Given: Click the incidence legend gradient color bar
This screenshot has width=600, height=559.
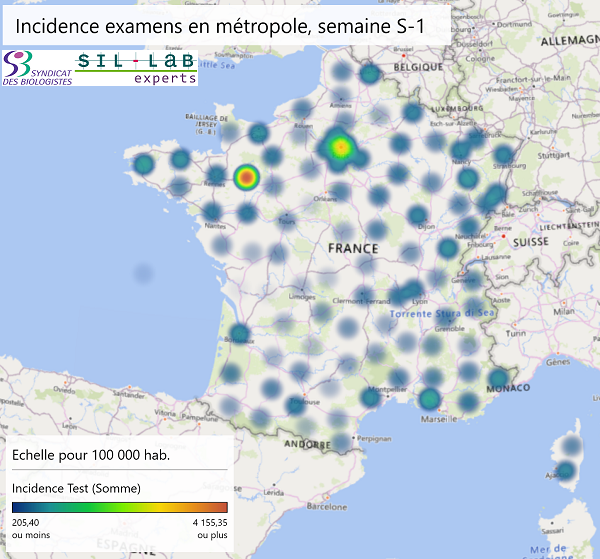Looking at the screenshot, I should pos(119,506).
